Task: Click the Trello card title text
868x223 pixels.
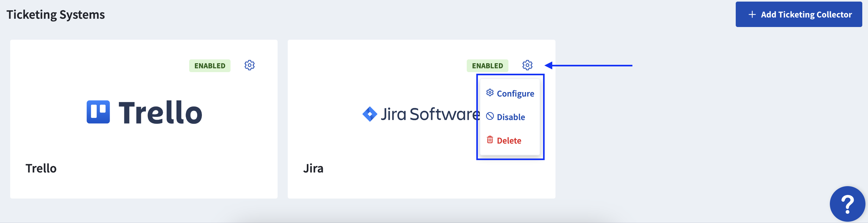Action: pyautogui.click(x=41, y=168)
